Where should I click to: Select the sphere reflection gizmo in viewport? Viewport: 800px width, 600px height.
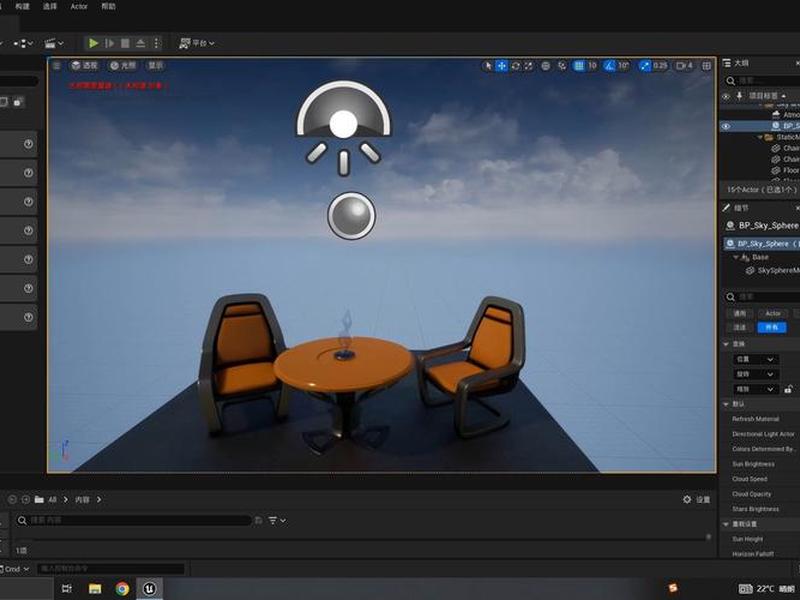click(x=351, y=215)
